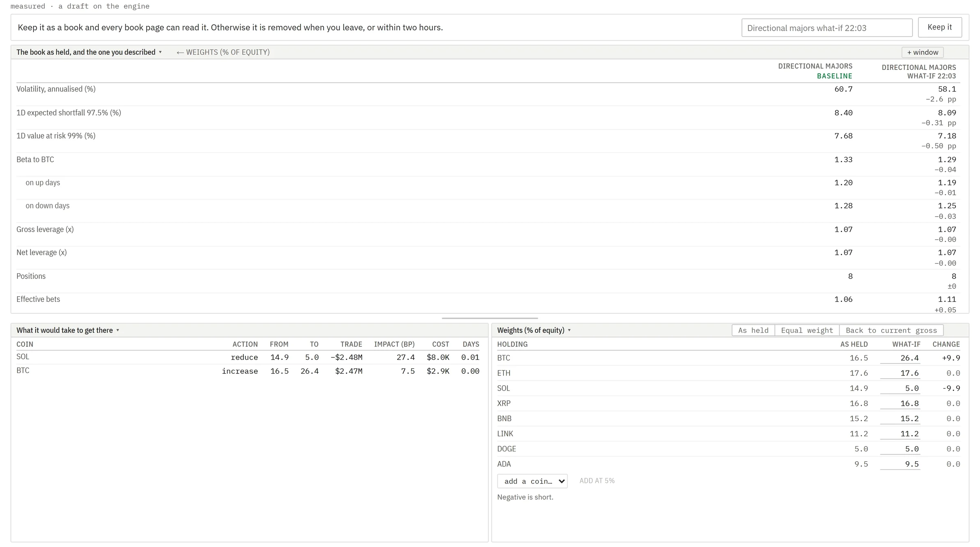Screen dimensions: 980x547
Task: Edit the ETH what-if weight 17.6
Action: (x=900, y=373)
